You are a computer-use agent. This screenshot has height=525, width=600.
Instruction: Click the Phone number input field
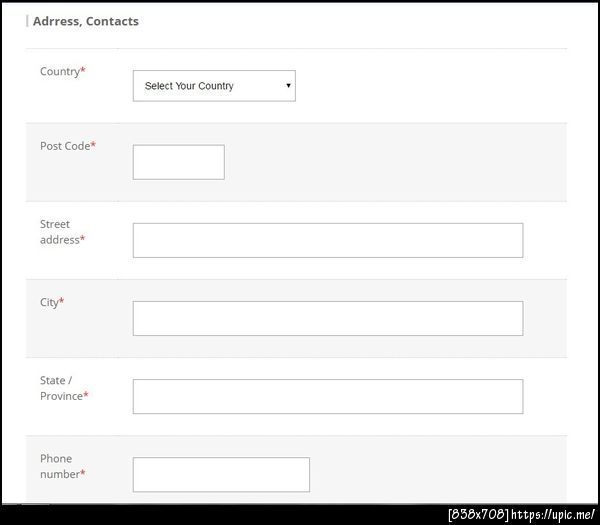[x=221, y=474]
